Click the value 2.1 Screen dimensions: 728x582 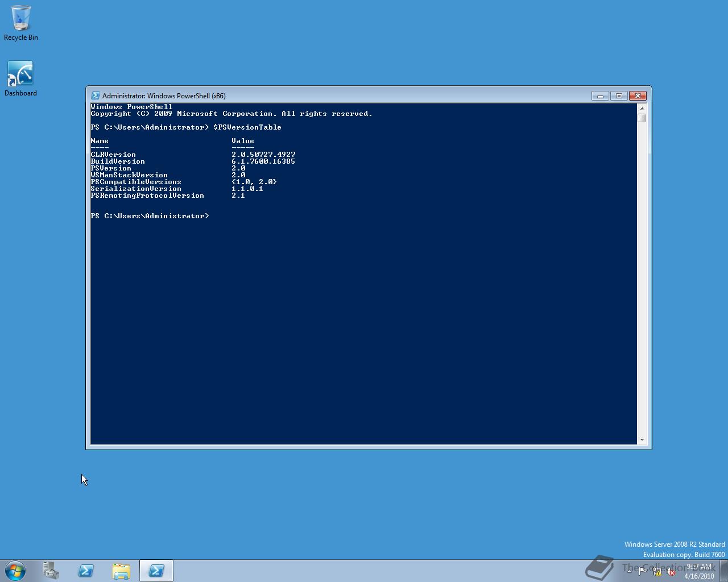[x=238, y=196]
